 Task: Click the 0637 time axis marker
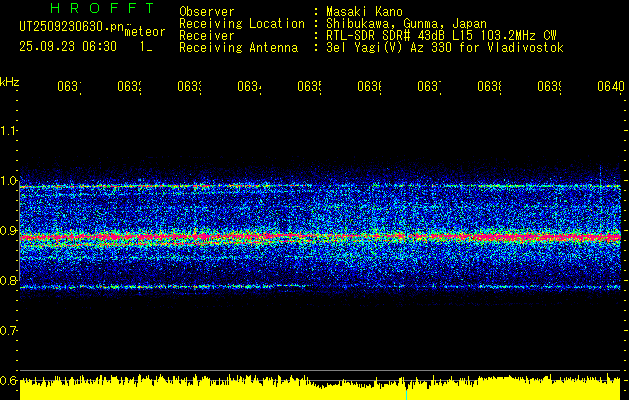click(429, 87)
